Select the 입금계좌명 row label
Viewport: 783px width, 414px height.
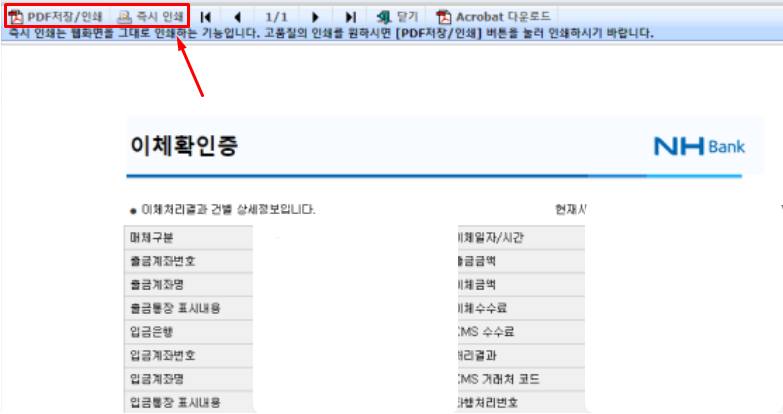point(157,379)
